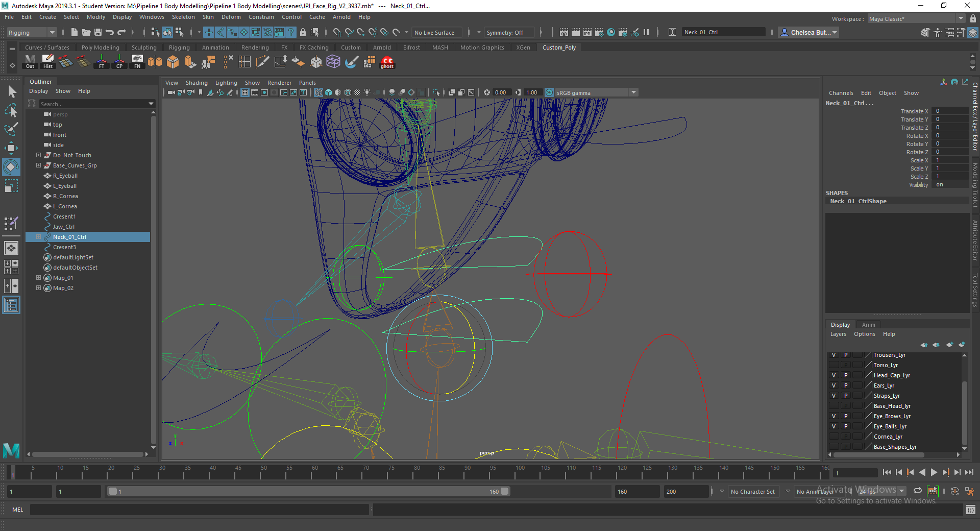Click the No Character Set button
Image resolution: width=980 pixels, height=531 pixels.
click(753, 491)
